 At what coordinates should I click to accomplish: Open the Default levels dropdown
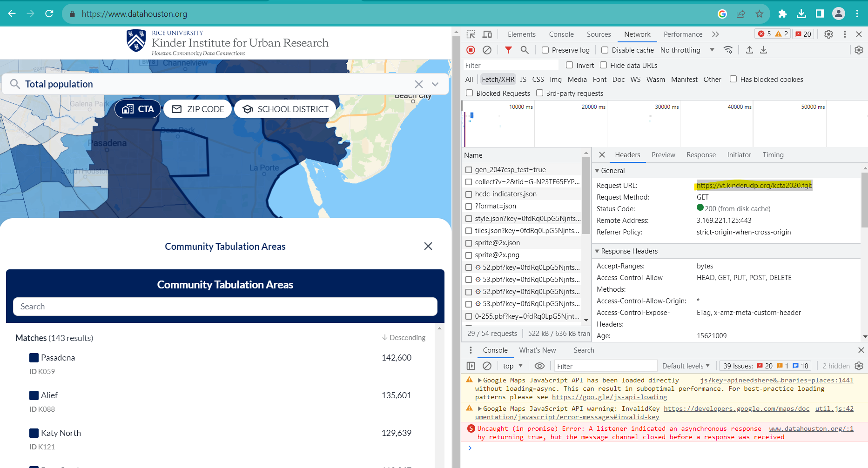click(x=685, y=366)
